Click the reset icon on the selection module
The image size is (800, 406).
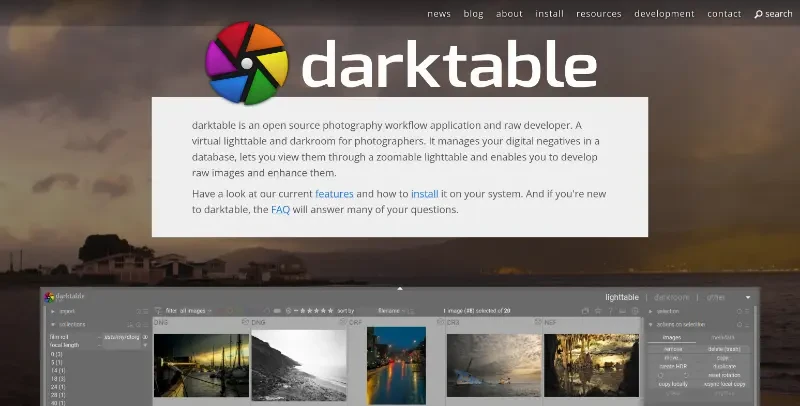[x=739, y=311]
